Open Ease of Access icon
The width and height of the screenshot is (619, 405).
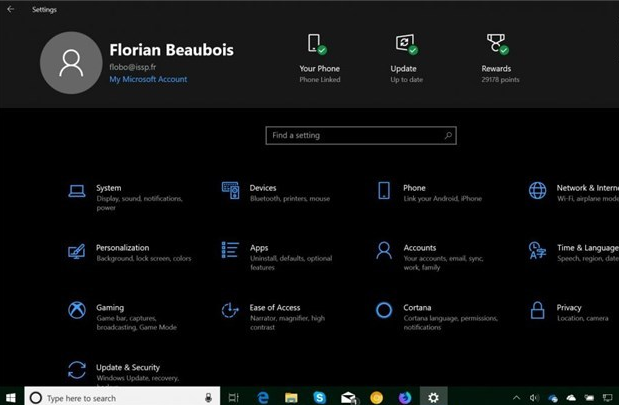(230, 310)
